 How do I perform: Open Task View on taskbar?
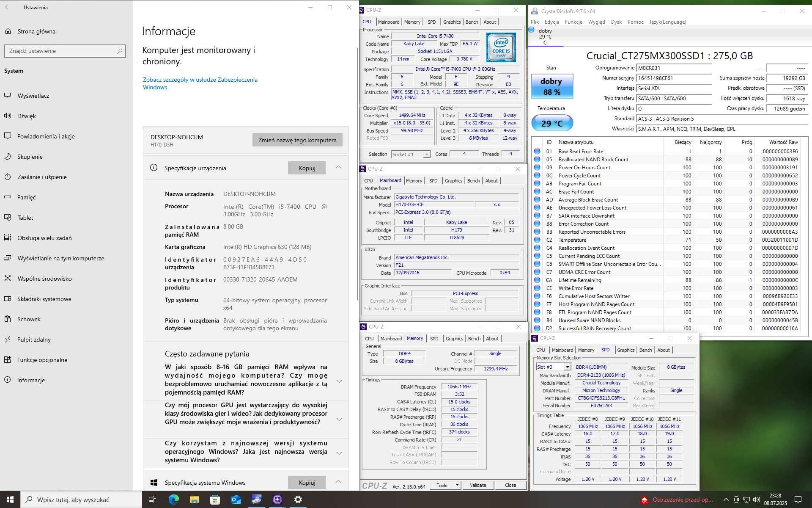pyautogui.click(x=152, y=500)
